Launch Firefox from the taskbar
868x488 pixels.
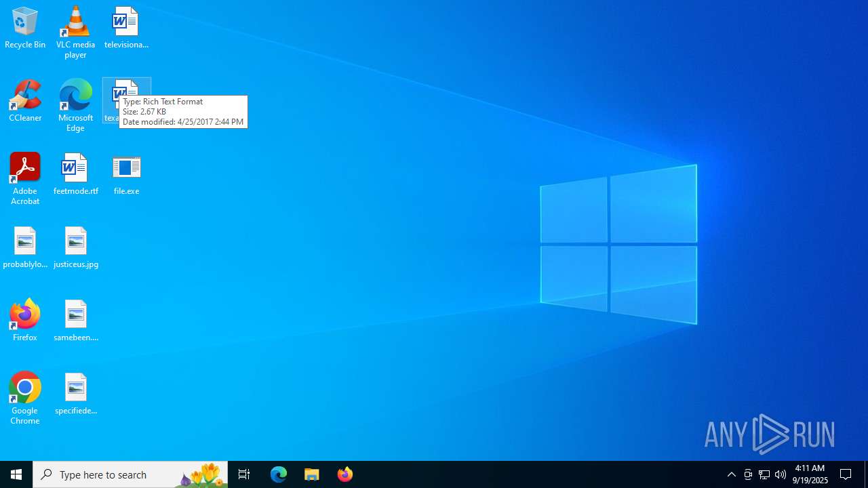pyautogui.click(x=345, y=474)
